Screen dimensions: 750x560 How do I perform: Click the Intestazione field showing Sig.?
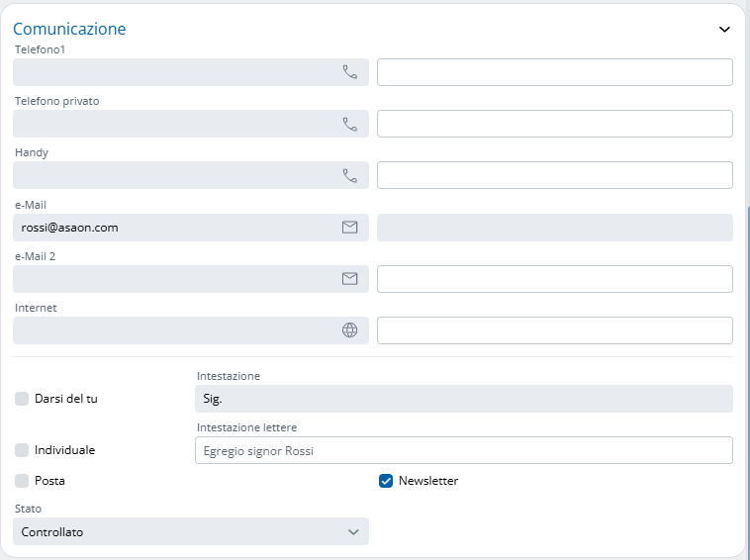(463, 399)
